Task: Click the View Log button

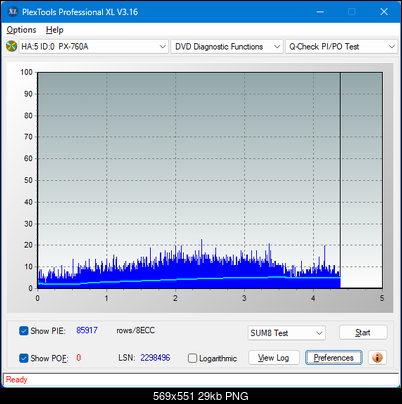Action: tap(274, 358)
